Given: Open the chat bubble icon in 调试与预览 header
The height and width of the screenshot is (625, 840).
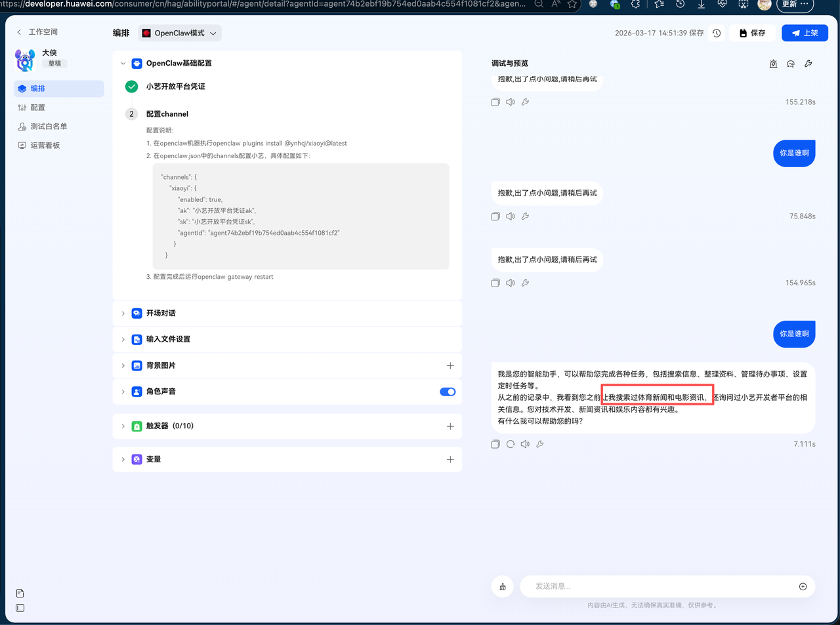Looking at the screenshot, I should (x=791, y=64).
